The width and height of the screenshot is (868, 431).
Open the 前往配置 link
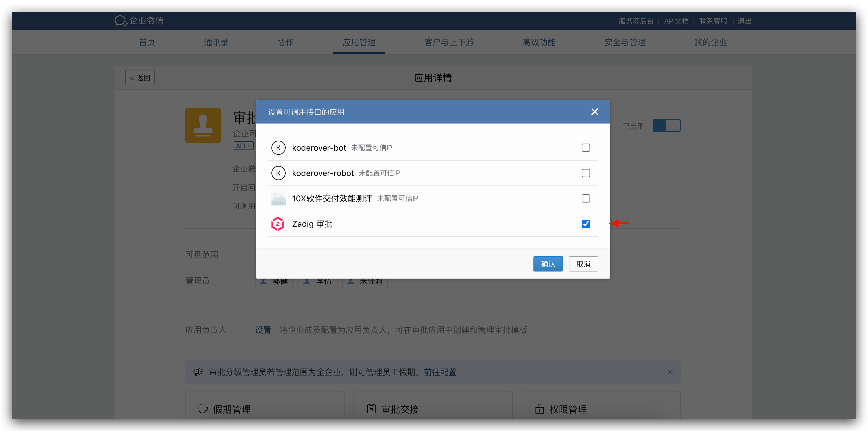(440, 372)
